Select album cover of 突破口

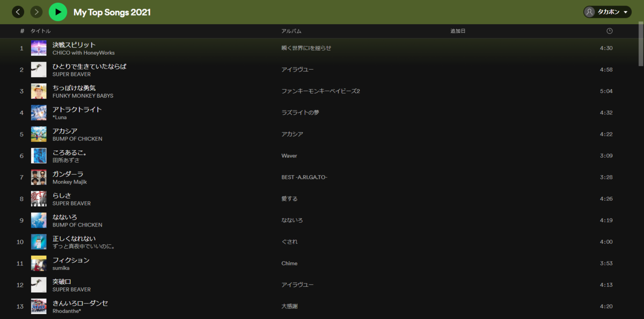39,285
